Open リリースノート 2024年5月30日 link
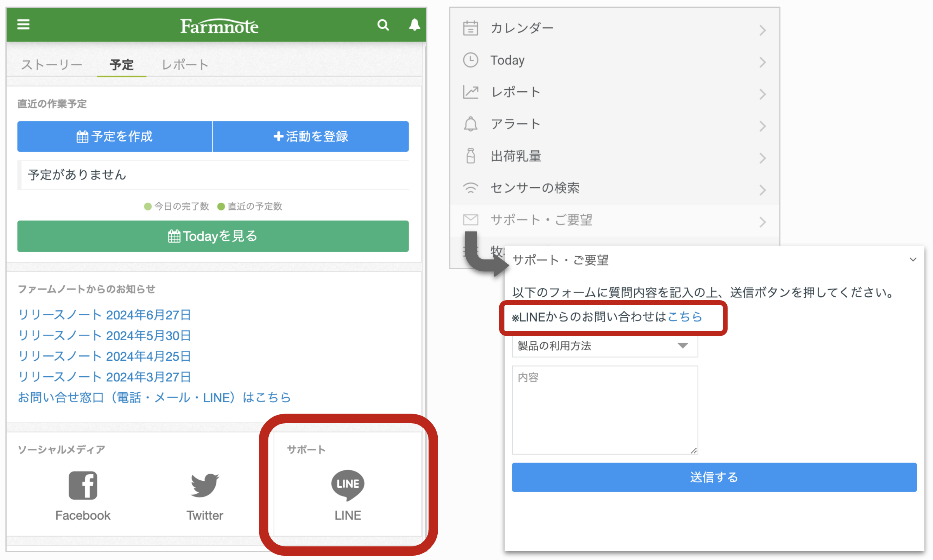Viewport: 933px width, 560px height. [x=104, y=336]
